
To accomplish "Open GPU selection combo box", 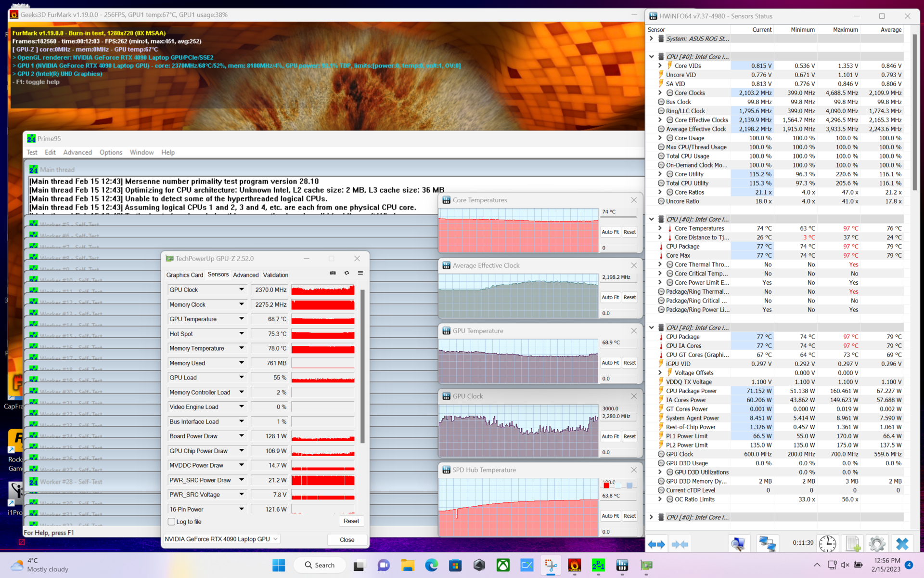I will coord(221,539).
